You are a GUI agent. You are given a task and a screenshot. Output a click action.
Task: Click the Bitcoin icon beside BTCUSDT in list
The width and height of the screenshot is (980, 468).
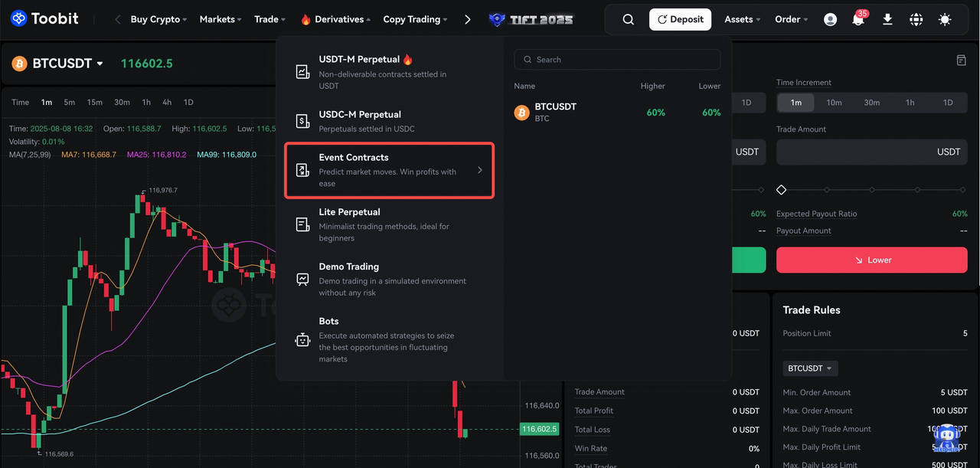521,113
